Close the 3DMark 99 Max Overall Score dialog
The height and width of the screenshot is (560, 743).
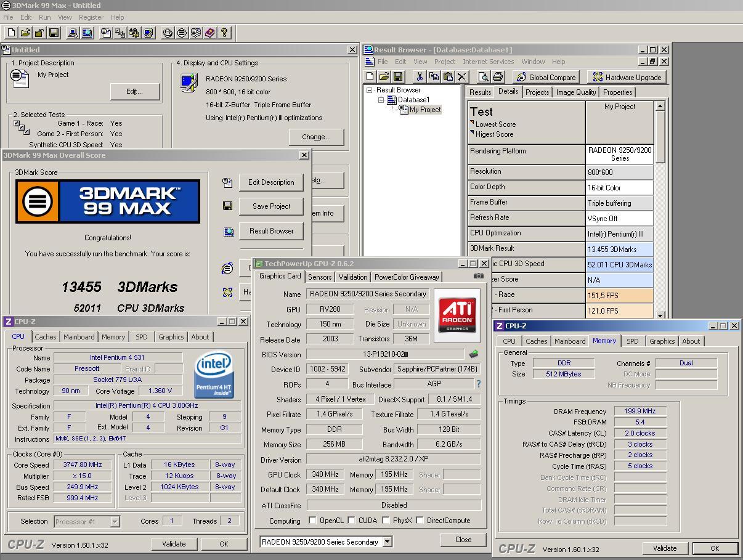point(304,155)
